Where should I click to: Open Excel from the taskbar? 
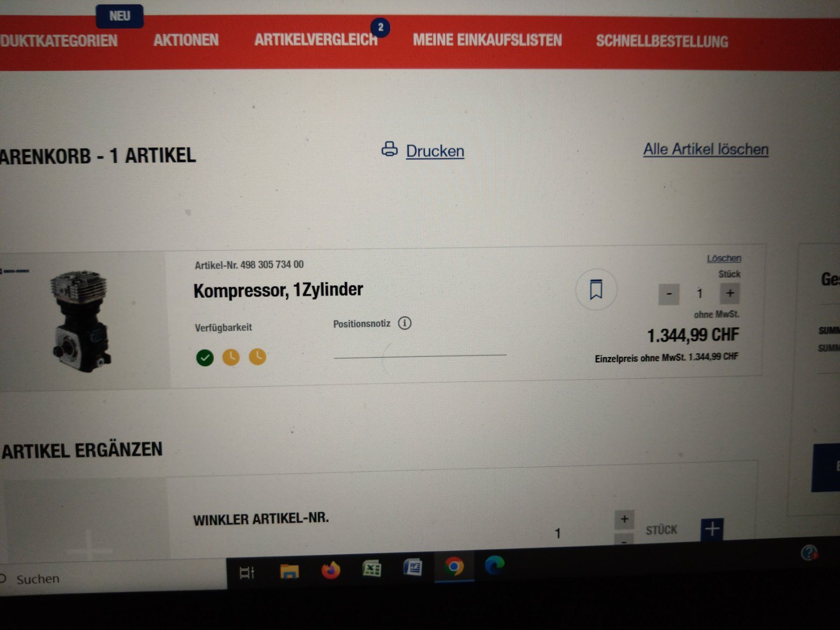coord(372,569)
